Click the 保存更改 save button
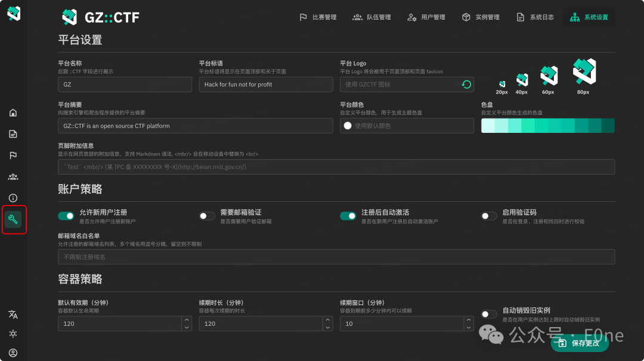This screenshot has height=361, width=644. pyautogui.click(x=579, y=343)
